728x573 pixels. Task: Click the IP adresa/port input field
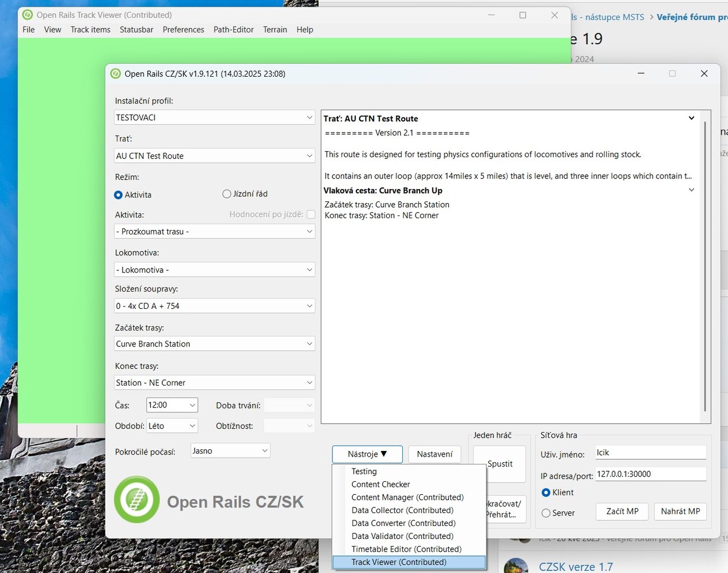click(x=650, y=474)
